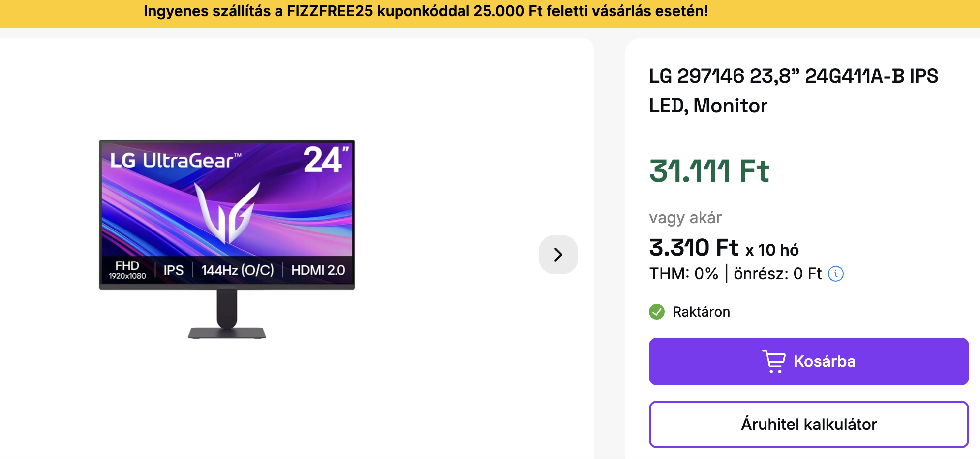Screen dimensions: 980x459
Task: Click the 31.111 Ft price
Action: (x=709, y=171)
